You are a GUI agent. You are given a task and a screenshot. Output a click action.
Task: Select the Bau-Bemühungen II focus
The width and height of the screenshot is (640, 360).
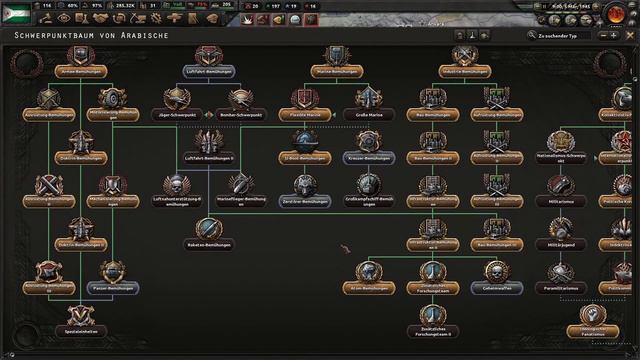(433, 158)
